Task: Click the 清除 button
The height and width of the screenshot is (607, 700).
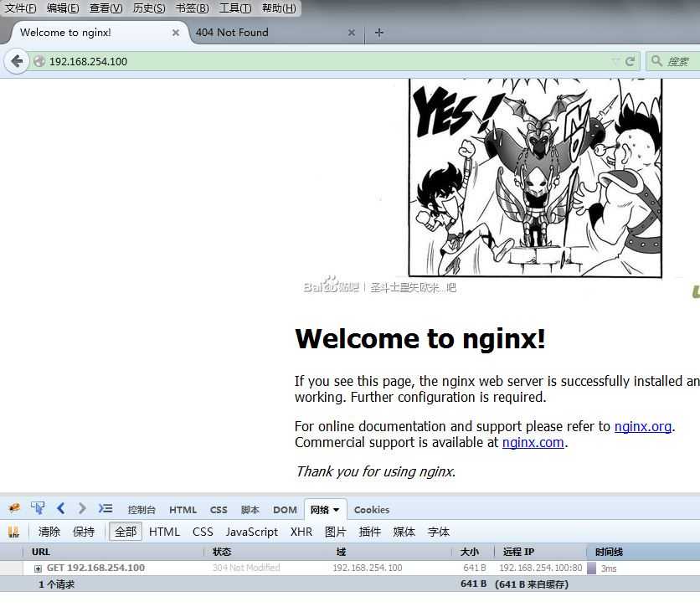Action: pyautogui.click(x=49, y=532)
